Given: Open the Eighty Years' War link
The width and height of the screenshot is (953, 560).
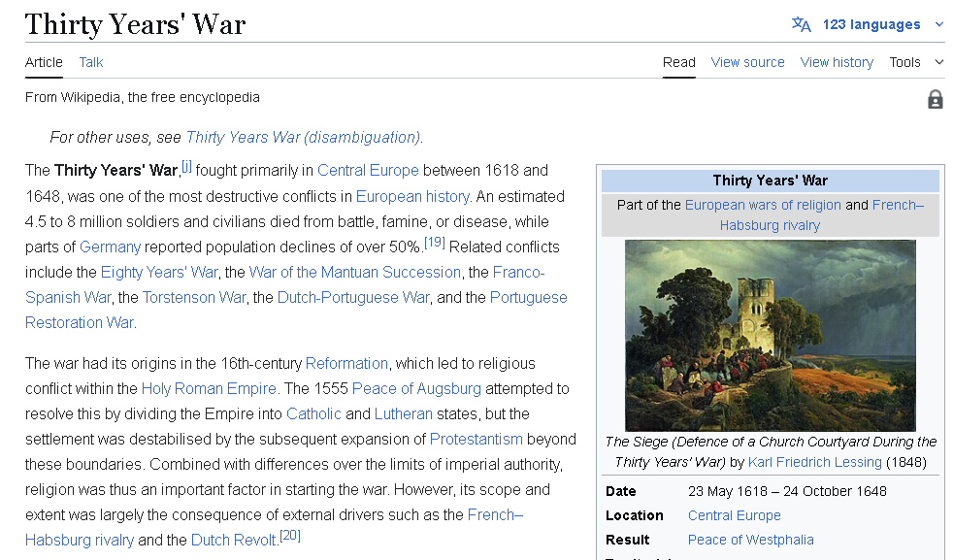Looking at the screenshot, I should tap(158, 272).
